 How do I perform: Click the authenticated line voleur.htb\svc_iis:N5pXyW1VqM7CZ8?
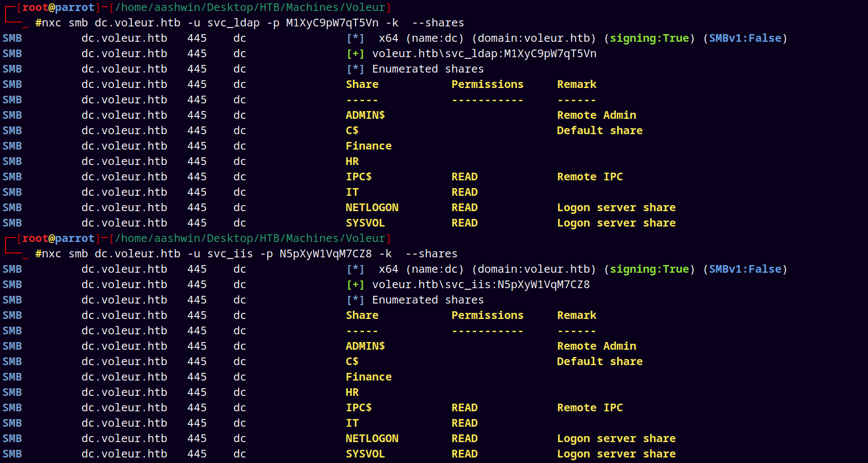tap(481, 285)
